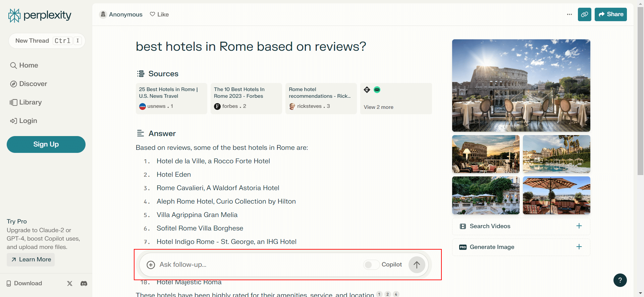Click 'Aleph Rome Hotel' list item
This screenshot has height=297, width=644.
click(x=226, y=202)
